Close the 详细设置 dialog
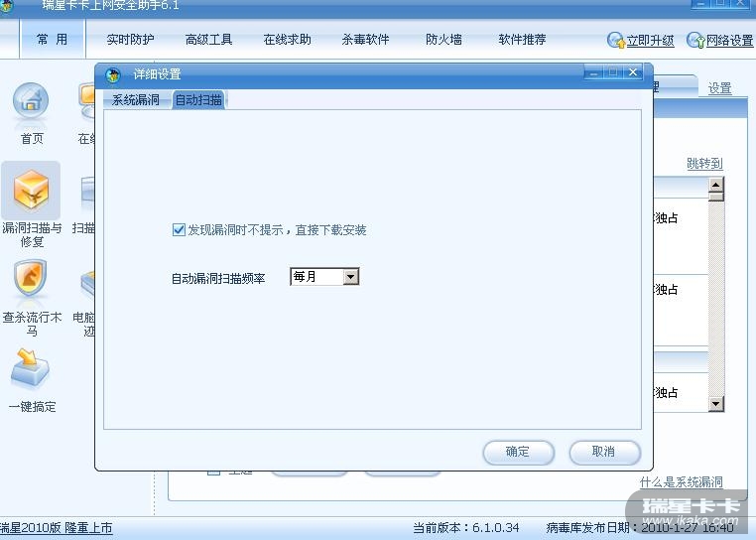756x540 pixels. click(633, 72)
